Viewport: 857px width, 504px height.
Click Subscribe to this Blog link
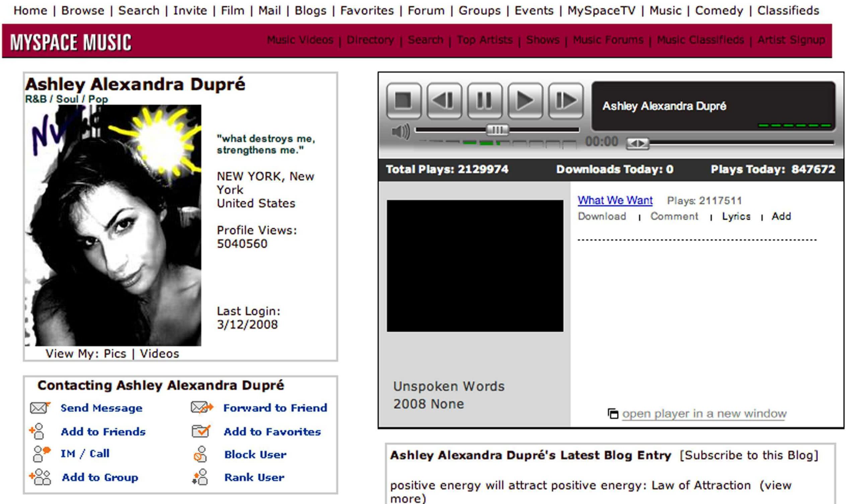tap(749, 455)
